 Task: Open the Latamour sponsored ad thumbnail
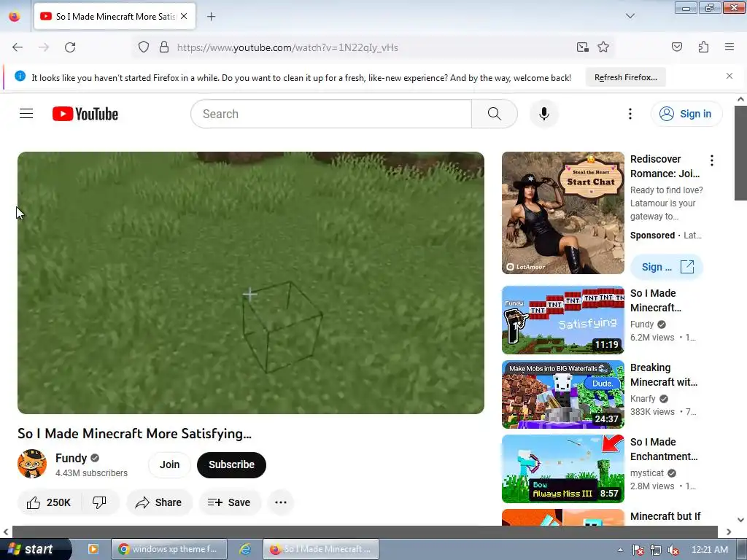562,213
